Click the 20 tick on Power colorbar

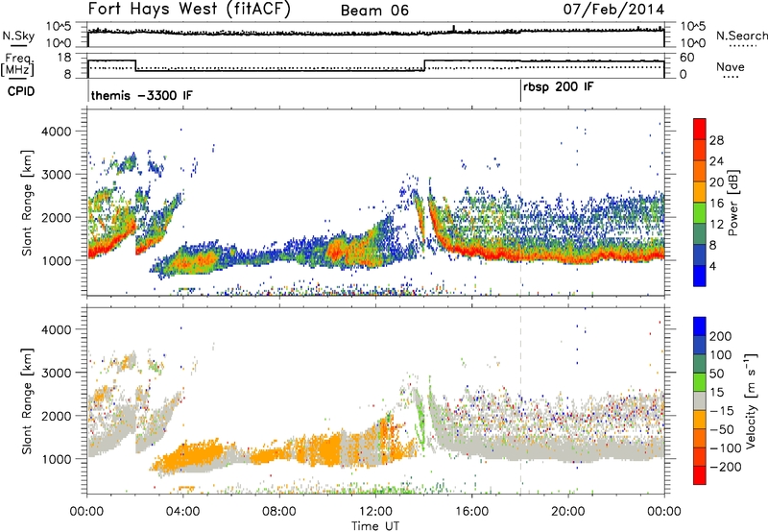point(716,182)
